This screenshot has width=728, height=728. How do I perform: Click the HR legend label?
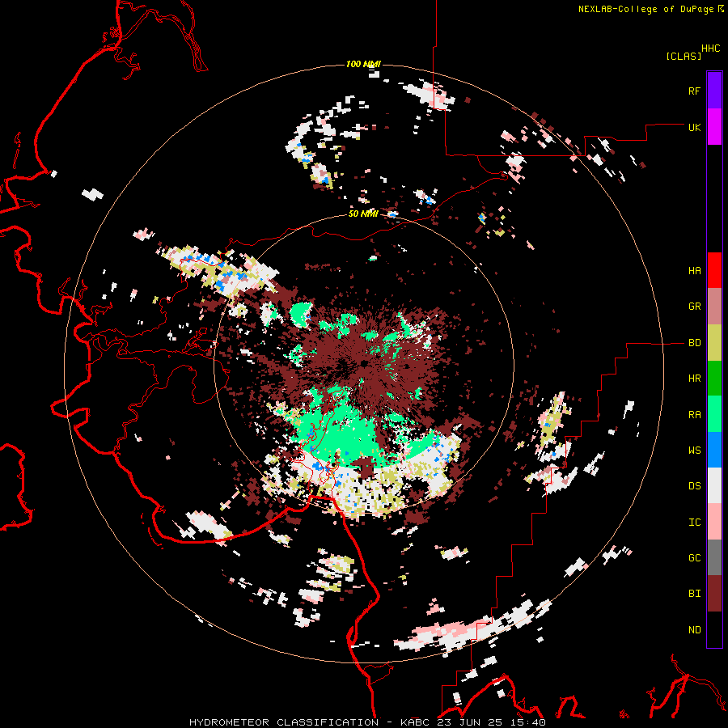coord(694,379)
